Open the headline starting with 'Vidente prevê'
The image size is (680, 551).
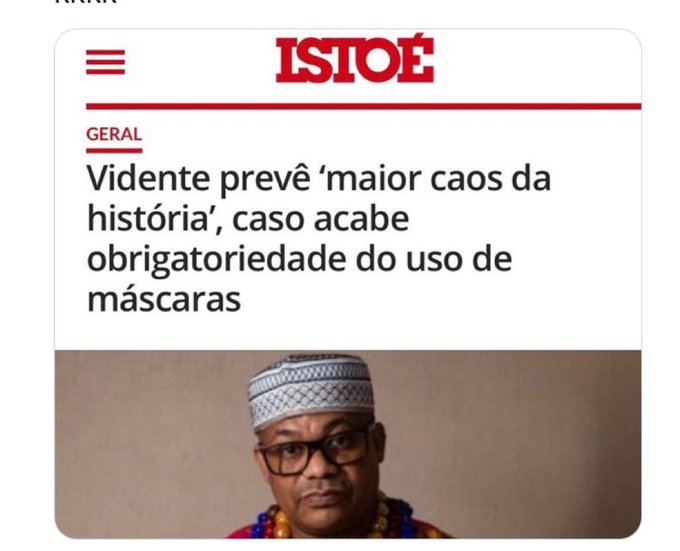319,239
